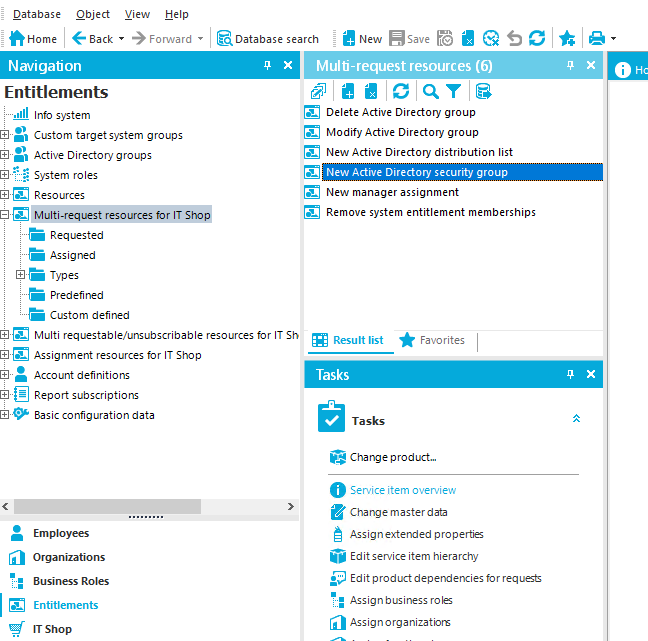Collapse the Tasks section chevron

[576, 419]
